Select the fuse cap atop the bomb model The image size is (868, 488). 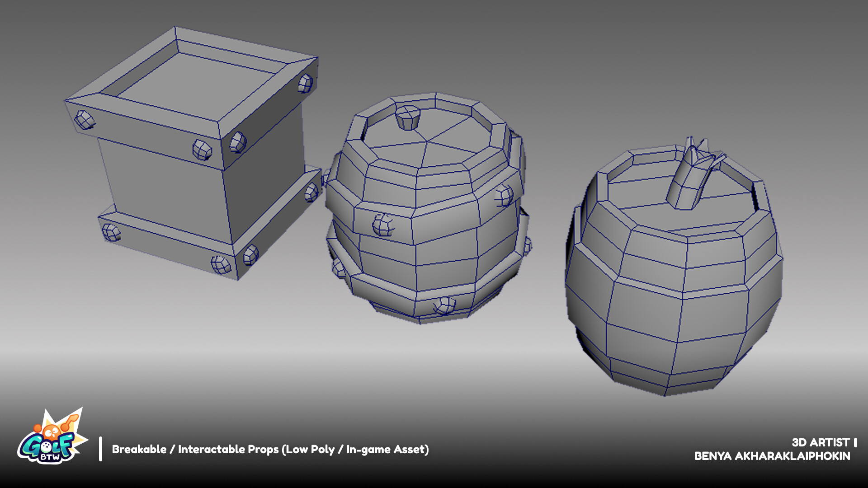[408, 118]
